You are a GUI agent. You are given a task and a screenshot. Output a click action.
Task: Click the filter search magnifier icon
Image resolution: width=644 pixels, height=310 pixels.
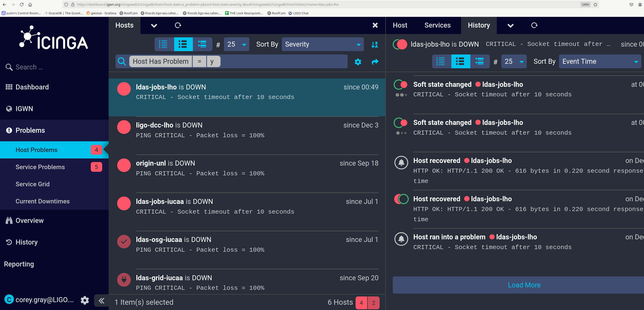(x=122, y=61)
